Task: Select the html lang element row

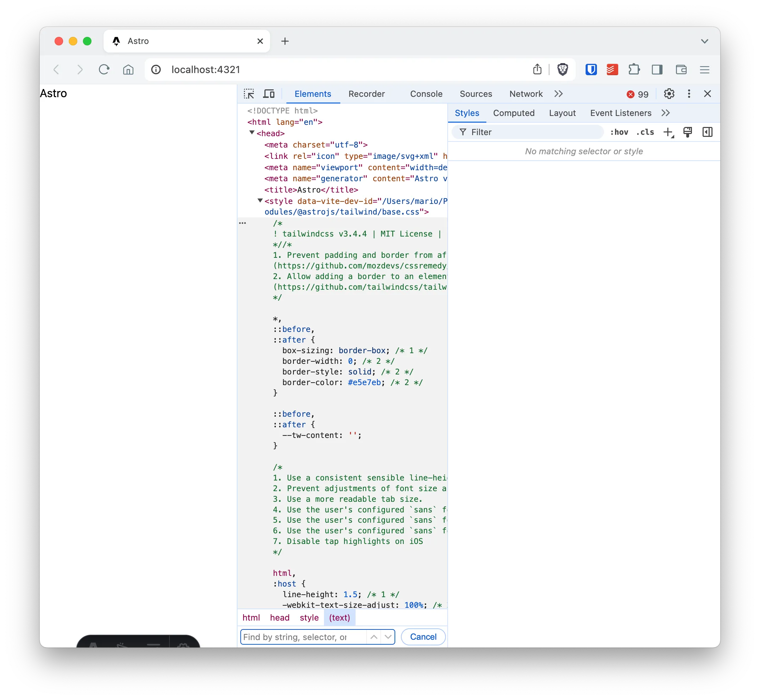Action: 285,122
